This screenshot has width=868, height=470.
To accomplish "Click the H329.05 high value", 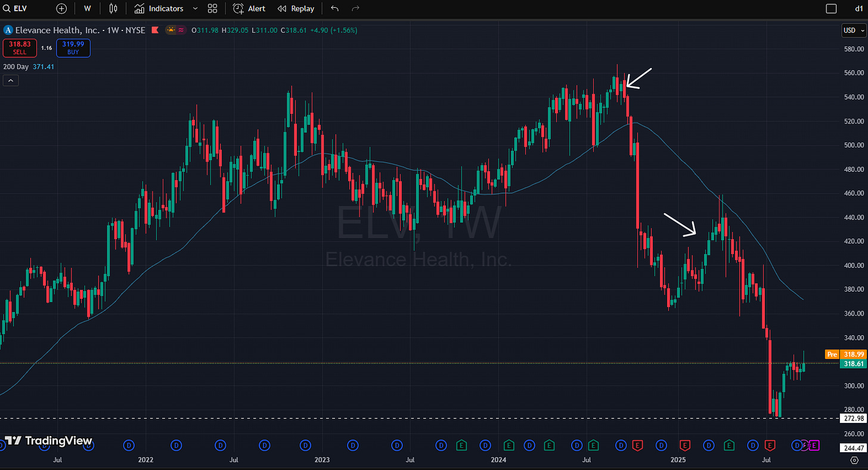I will pos(235,30).
